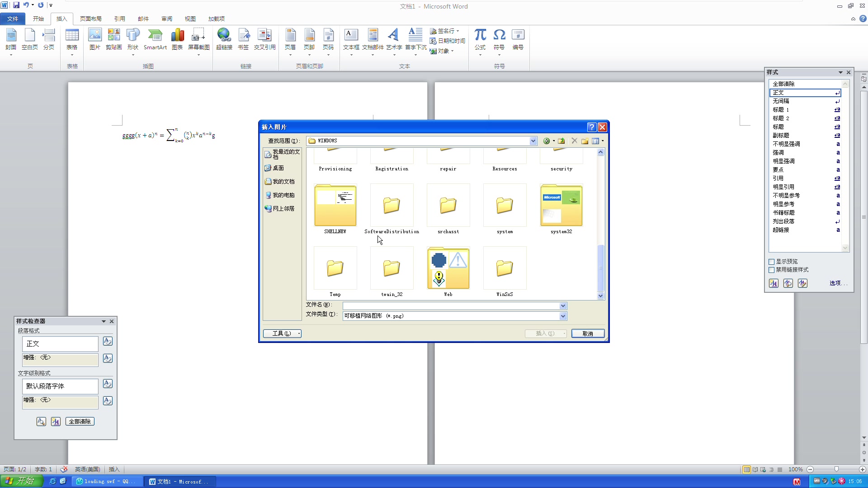The height and width of the screenshot is (488, 868).
Task: Switch to Review (审阅) tab
Action: [167, 19]
